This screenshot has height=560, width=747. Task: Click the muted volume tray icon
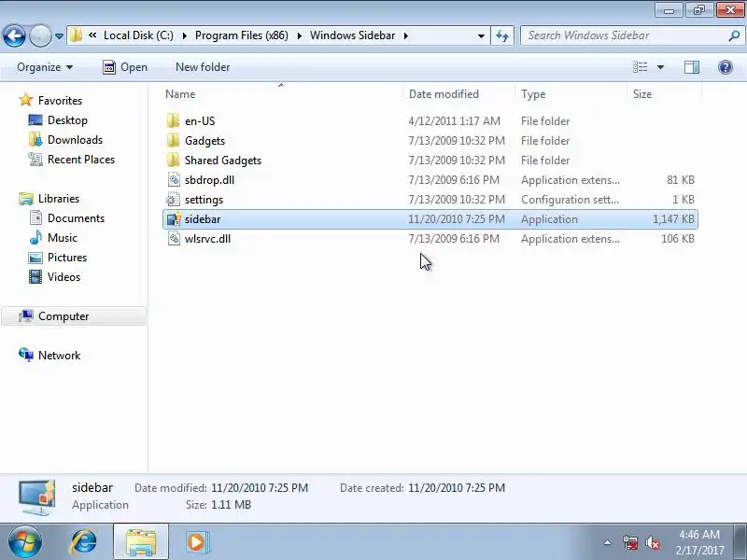tap(652, 542)
